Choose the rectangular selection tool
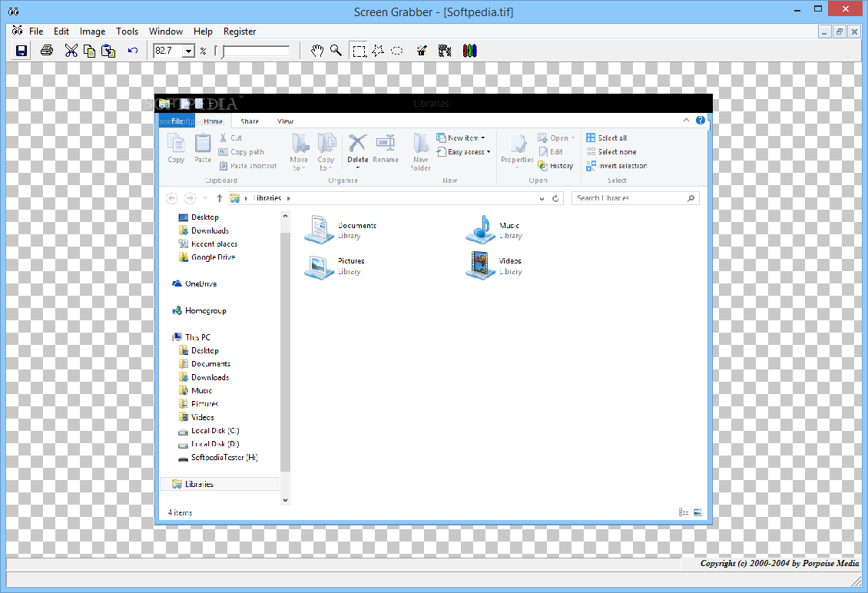868x593 pixels. [359, 51]
